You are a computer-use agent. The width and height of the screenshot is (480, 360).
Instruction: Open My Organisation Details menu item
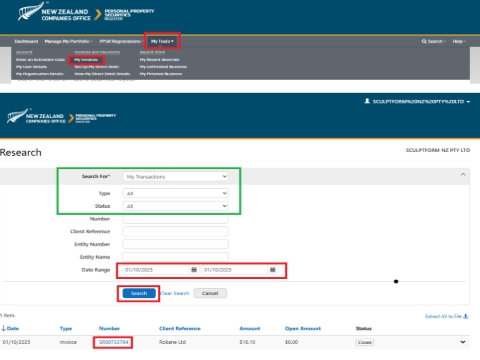coord(40,74)
